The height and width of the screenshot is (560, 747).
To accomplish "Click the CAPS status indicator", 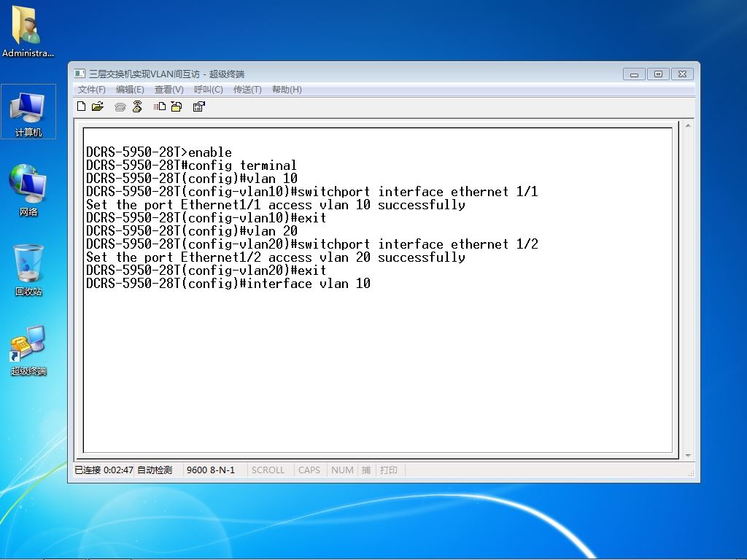I will tap(309, 470).
